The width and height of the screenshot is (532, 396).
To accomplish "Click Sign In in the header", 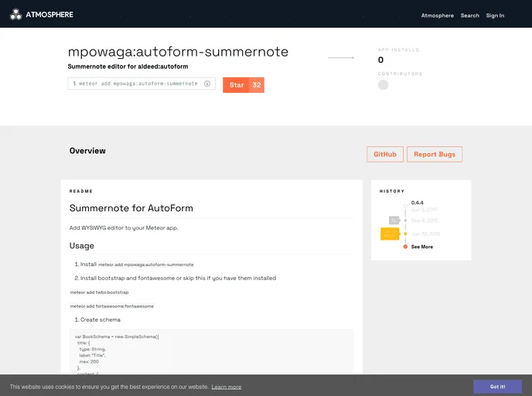I will pos(495,15).
